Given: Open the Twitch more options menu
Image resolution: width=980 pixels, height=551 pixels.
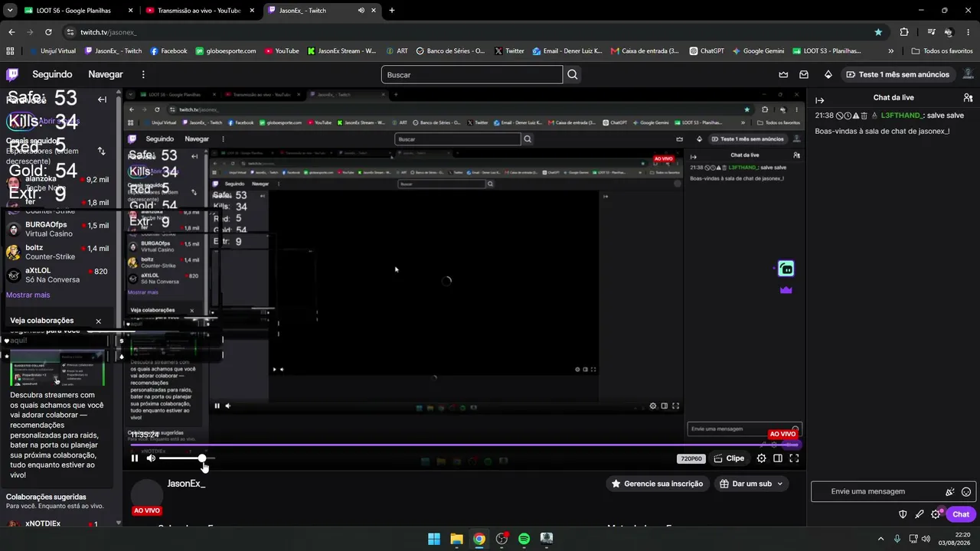Looking at the screenshot, I should pos(143,74).
